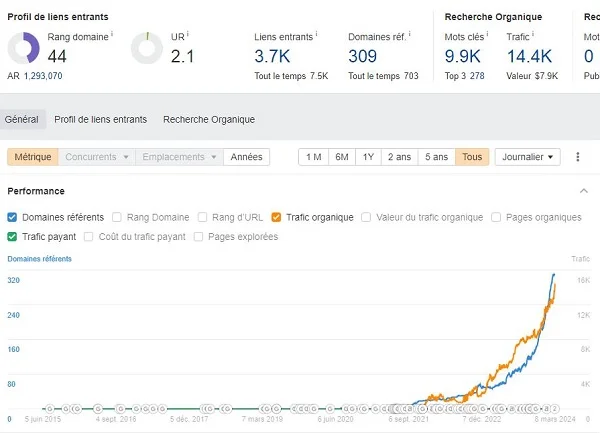Enable the Pages explorées checkbox

coord(198,237)
